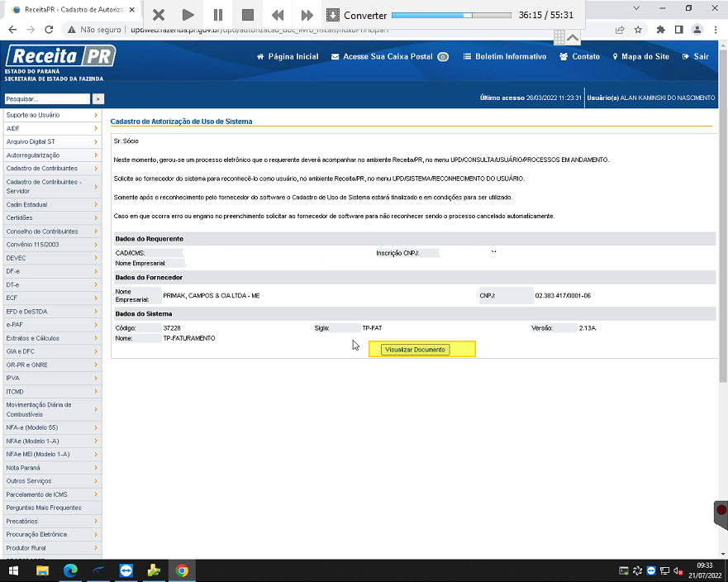Open Microsoft Edge from taskbar
This screenshot has height=582, width=728.
tap(70, 570)
